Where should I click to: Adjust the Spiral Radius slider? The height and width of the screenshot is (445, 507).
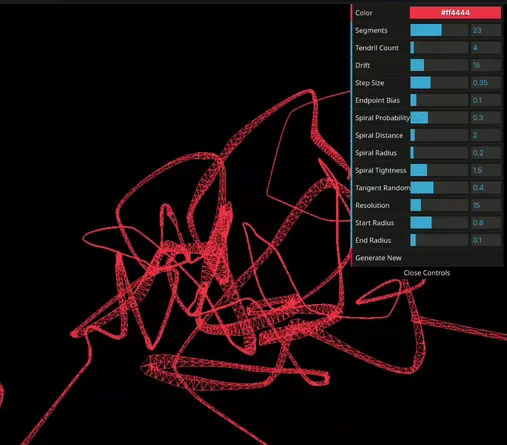(x=439, y=153)
